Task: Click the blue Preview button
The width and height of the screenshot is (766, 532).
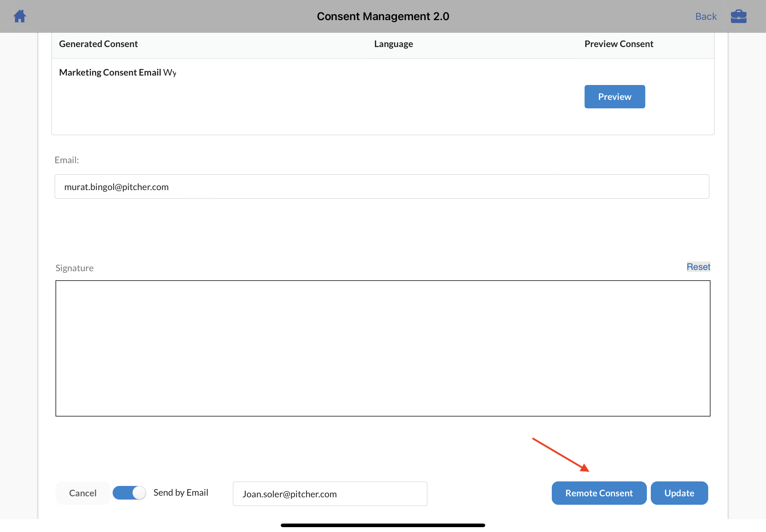Action: click(x=614, y=97)
